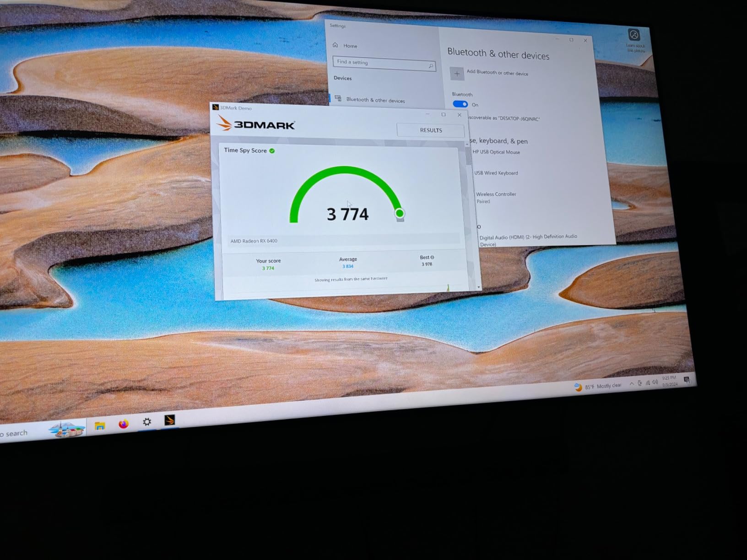Maximize the Settings window
The image size is (747, 560).
click(x=571, y=40)
